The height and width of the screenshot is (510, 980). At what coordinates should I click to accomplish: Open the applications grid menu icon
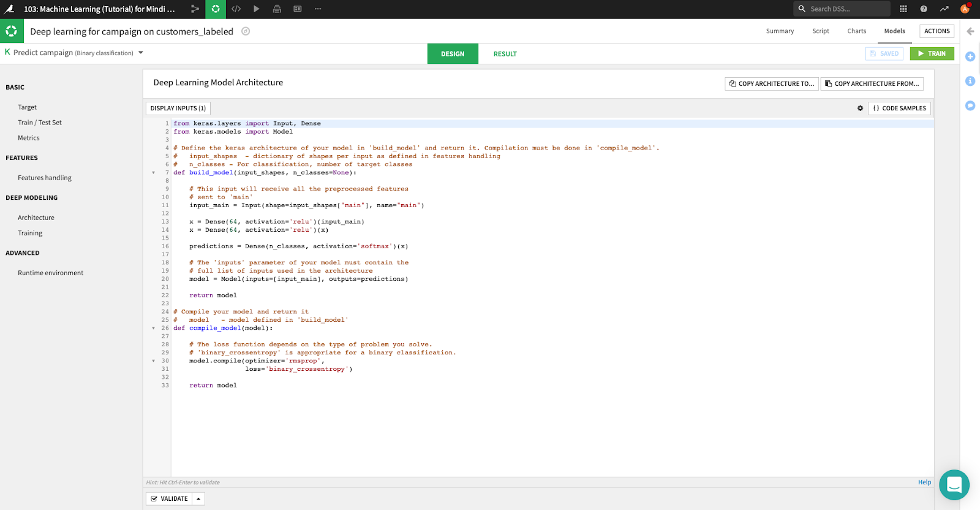pyautogui.click(x=903, y=9)
